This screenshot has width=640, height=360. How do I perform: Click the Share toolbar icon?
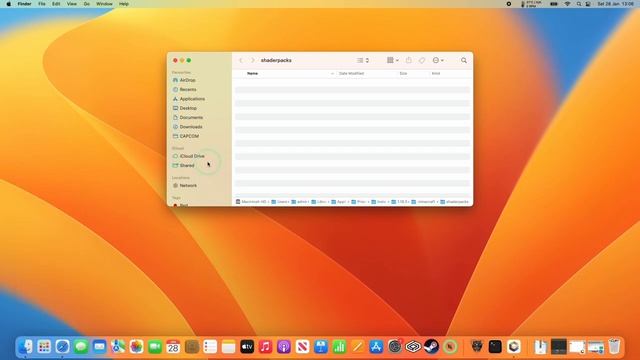409,60
